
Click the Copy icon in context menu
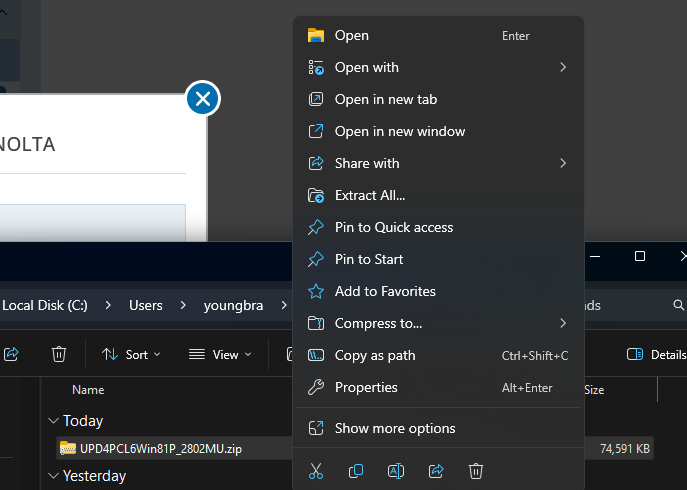coord(356,470)
